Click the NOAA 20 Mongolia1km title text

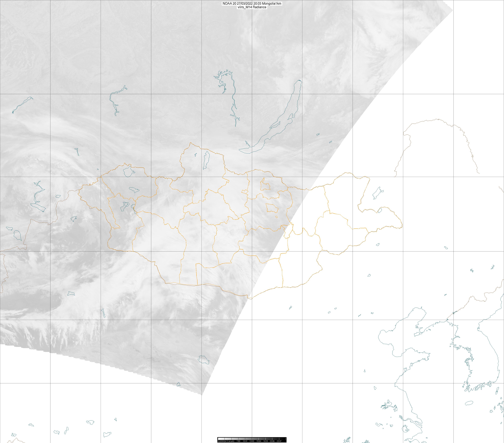coord(252,3)
